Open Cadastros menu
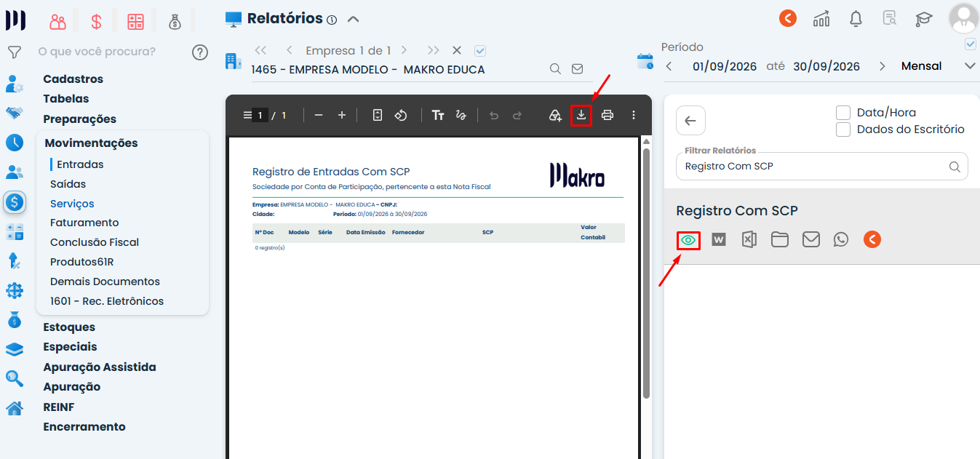The height and width of the screenshot is (459, 980). click(x=73, y=79)
